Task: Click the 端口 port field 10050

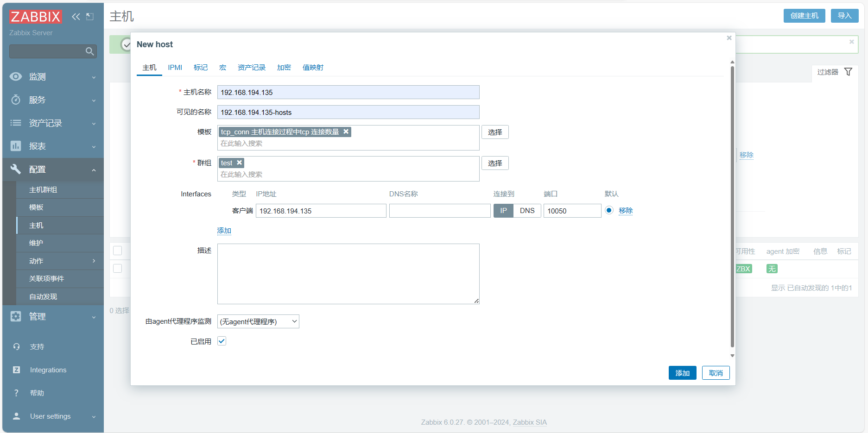Action: [572, 211]
